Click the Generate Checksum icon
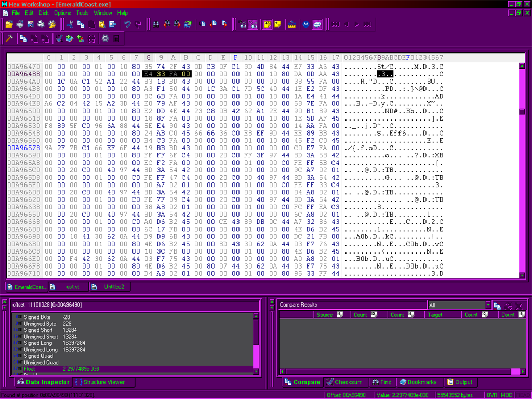Screen dimensions: 532x399 click(59, 38)
